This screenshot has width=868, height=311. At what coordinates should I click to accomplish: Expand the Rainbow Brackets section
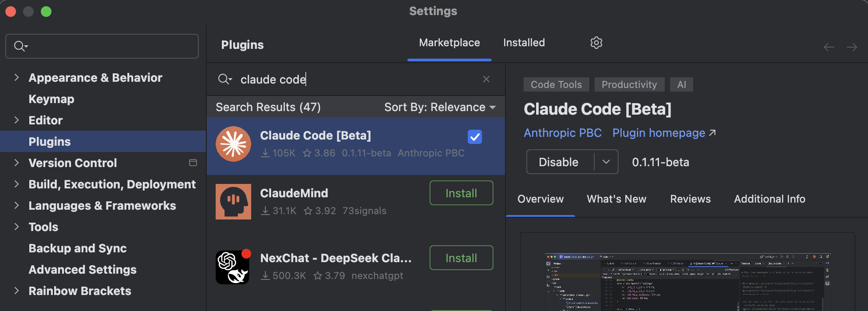point(16,291)
